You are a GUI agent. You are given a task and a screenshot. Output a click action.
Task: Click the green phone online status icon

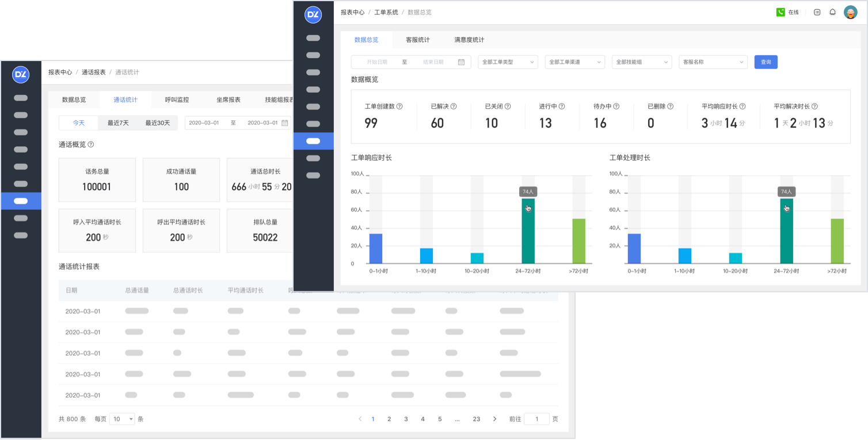pos(781,12)
